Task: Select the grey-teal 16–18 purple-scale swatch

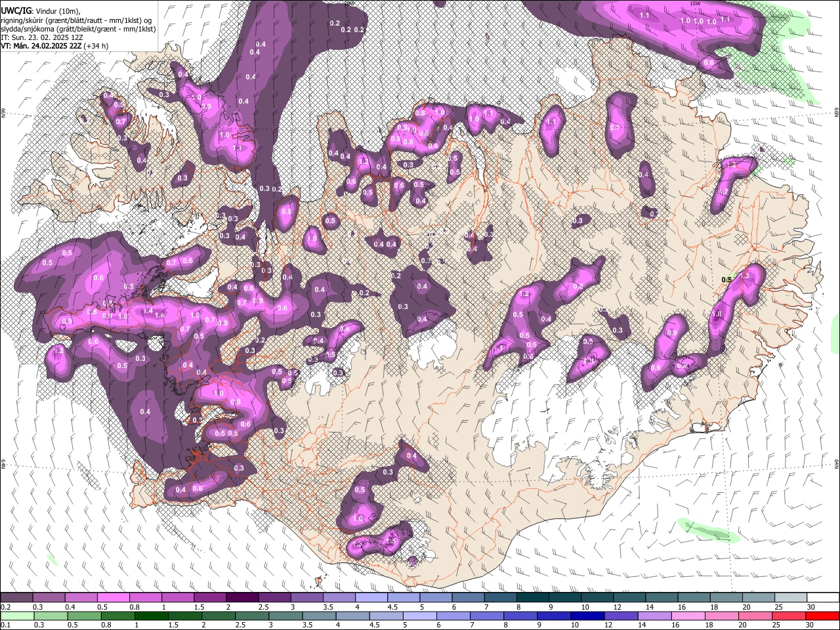Action: coord(694,597)
